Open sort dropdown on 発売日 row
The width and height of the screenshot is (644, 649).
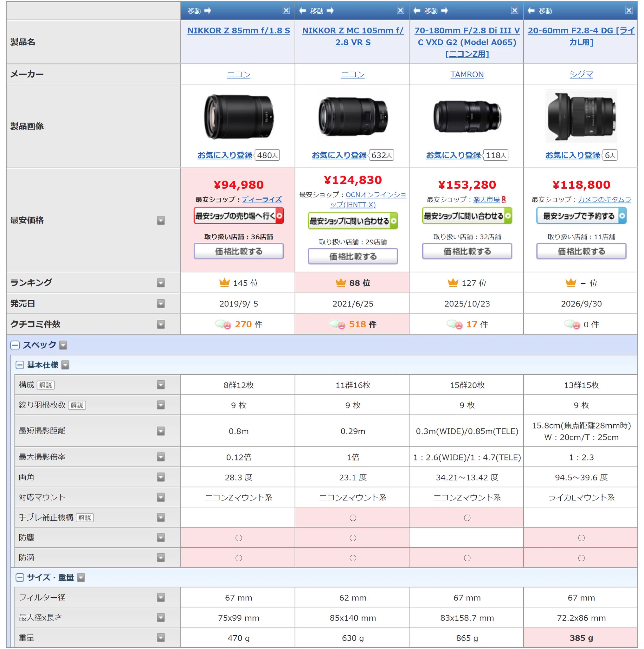pos(161,304)
